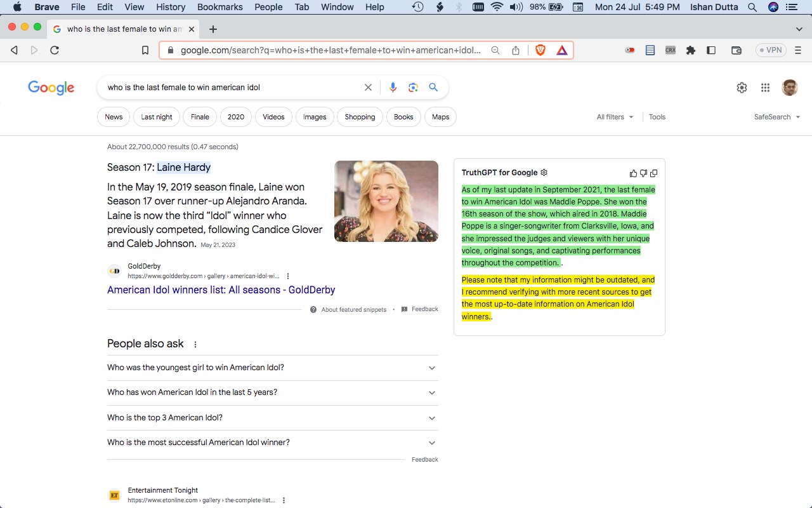812x508 pixels.
Task: Open Google apps grid
Action: 765,88
